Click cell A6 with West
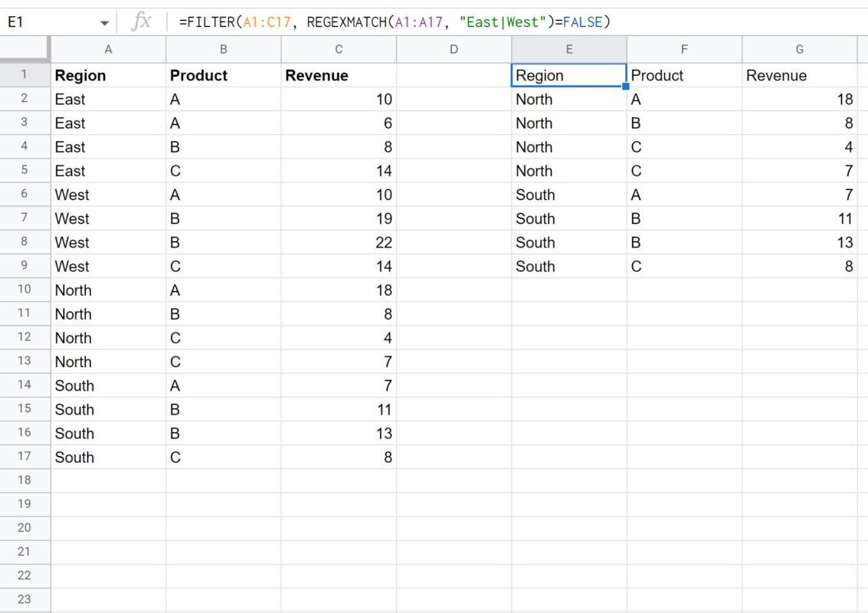Screen dimensions: 868x613 (109, 195)
